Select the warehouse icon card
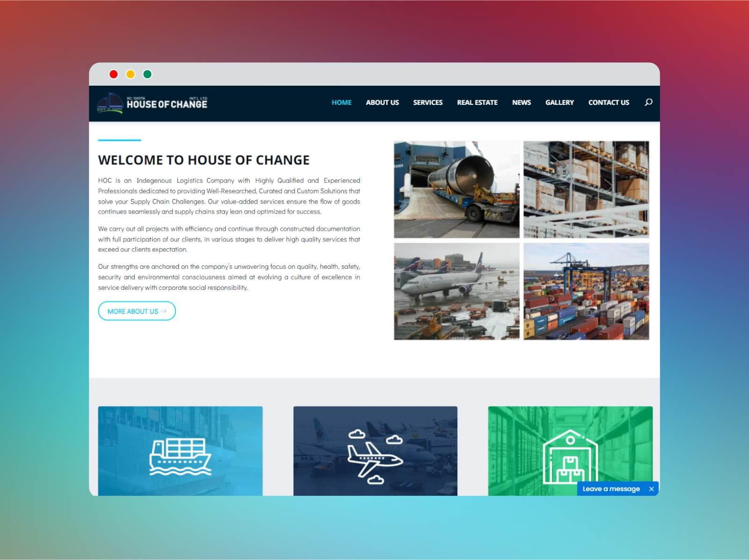The height and width of the screenshot is (560, 749). click(x=570, y=451)
